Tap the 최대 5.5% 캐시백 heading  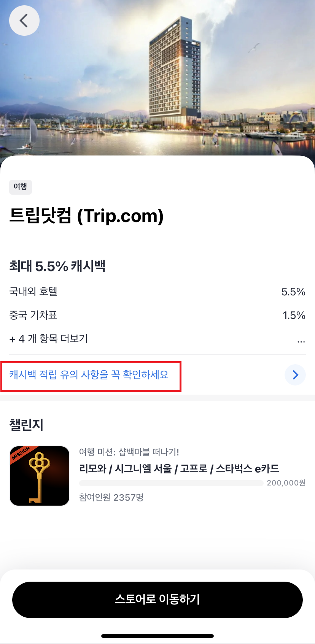coord(57,266)
